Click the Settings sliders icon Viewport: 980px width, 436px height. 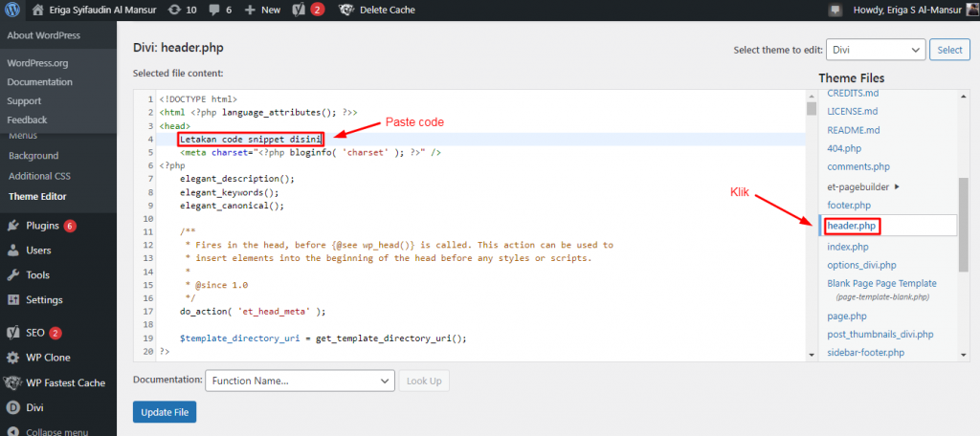click(13, 300)
